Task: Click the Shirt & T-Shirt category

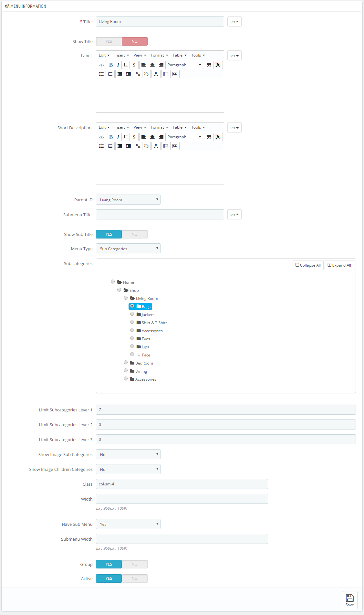Action: pos(154,323)
